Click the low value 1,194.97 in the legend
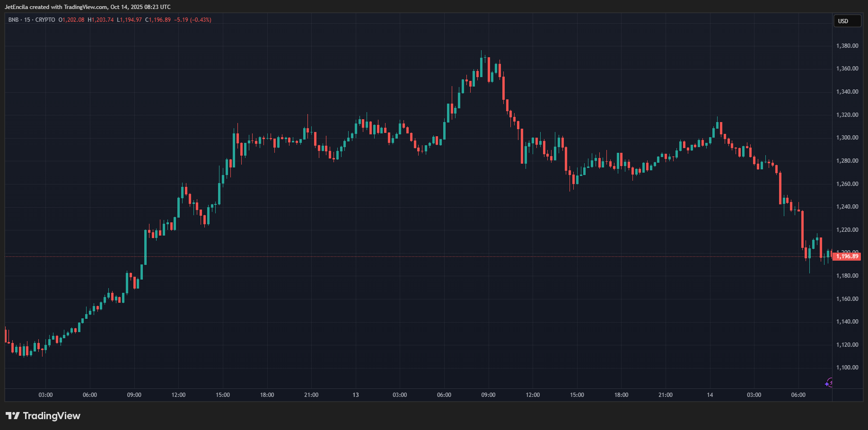Image resolution: width=868 pixels, height=430 pixels. click(x=131, y=20)
